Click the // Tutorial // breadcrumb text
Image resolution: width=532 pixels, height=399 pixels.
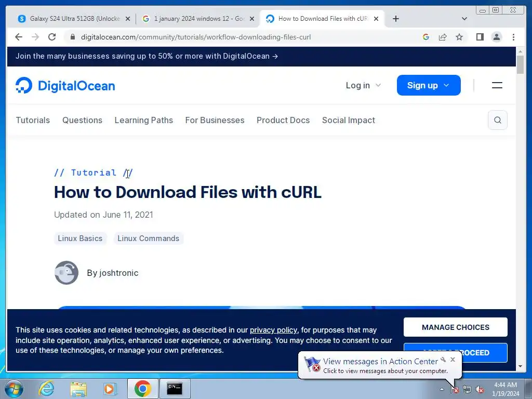click(94, 172)
